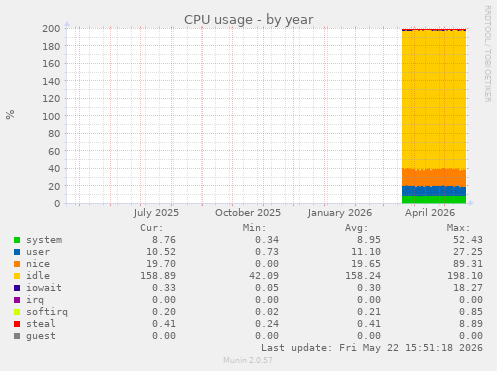Click the softirq legend lime swatch
497x371 pixels.
[17, 312]
